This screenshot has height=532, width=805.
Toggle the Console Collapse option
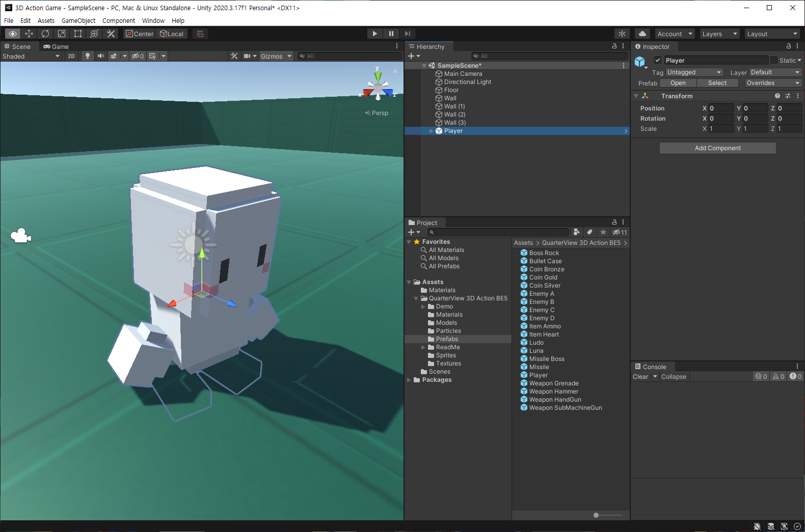(x=674, y=377)
